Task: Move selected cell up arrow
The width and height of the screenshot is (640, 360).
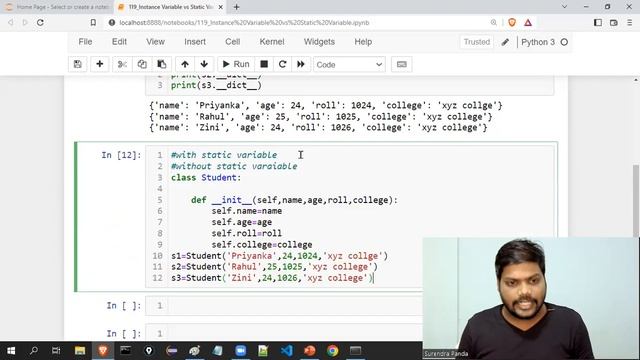Action: 185,64
